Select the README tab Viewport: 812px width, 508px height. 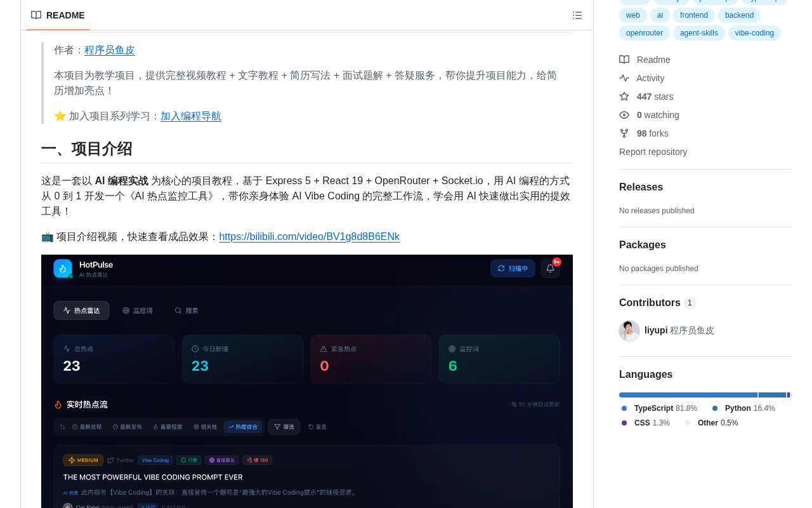point(58,15)
